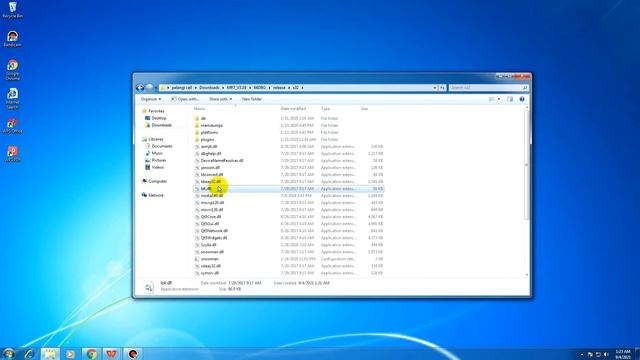Click the change view icon in toolbar

[491, 99]
